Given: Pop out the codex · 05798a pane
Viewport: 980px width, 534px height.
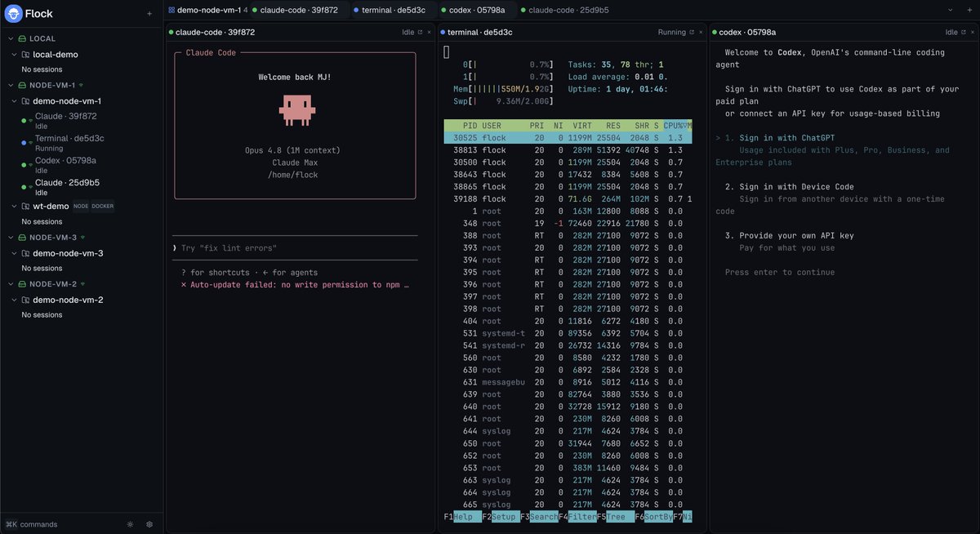Looking at the screenshot, I should pos(962,33).
